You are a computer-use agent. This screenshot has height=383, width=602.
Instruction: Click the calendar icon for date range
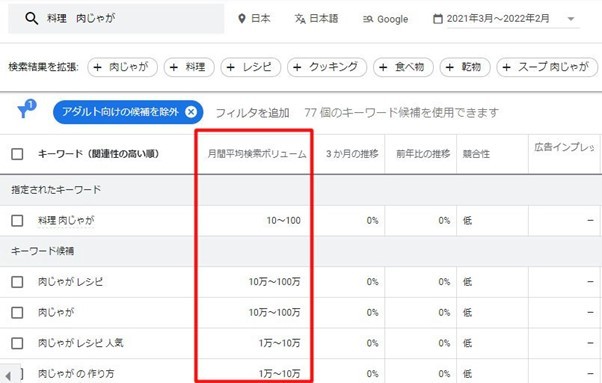pyautogui.click(x=437, y=18)
